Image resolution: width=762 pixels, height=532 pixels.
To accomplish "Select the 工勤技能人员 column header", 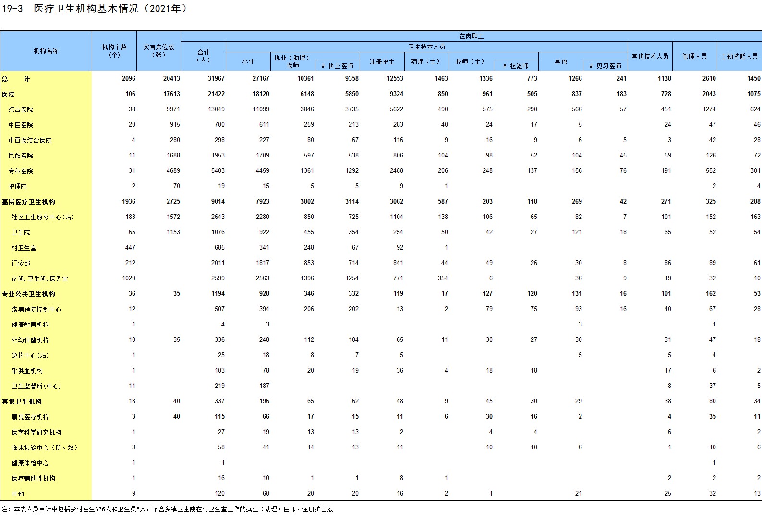I will 739,56.
